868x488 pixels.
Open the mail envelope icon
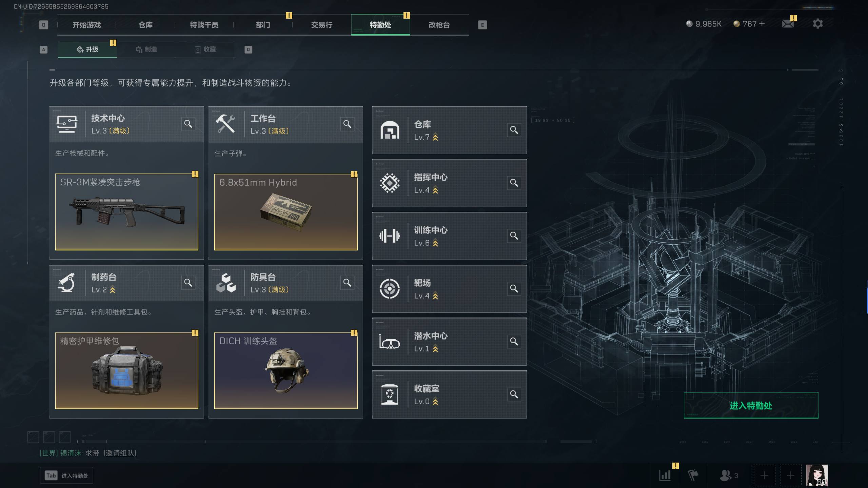[788, 24]
